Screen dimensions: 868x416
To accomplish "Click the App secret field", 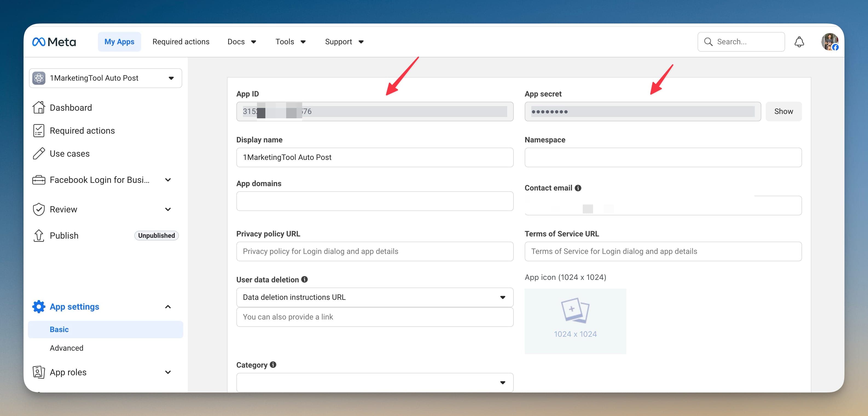I will tap(643, 112).
